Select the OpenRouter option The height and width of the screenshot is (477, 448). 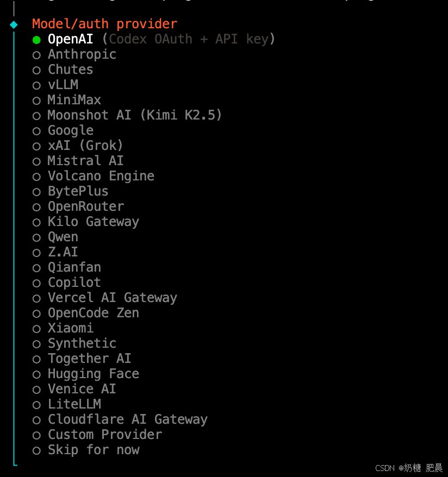tap(78, 206)
